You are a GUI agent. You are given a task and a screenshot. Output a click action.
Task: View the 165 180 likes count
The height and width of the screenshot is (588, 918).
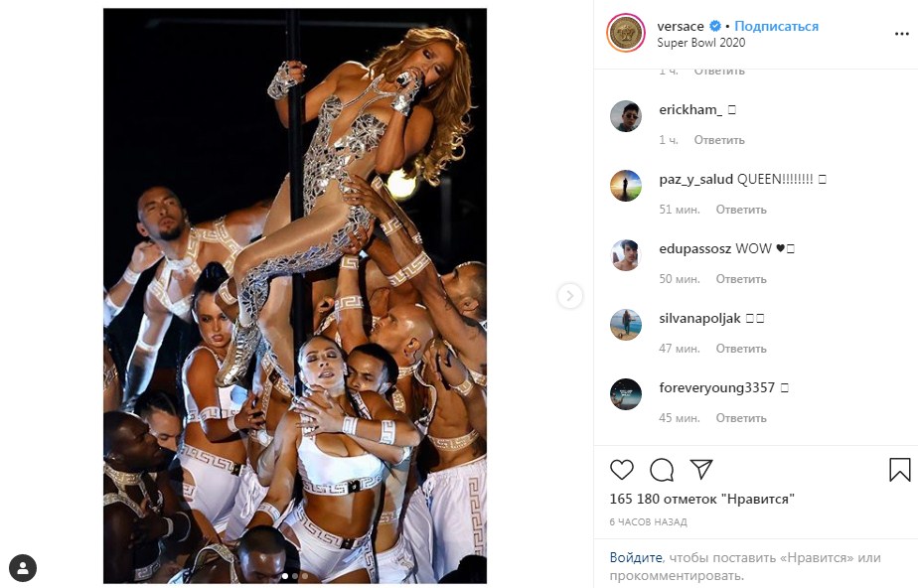point(701,500)
